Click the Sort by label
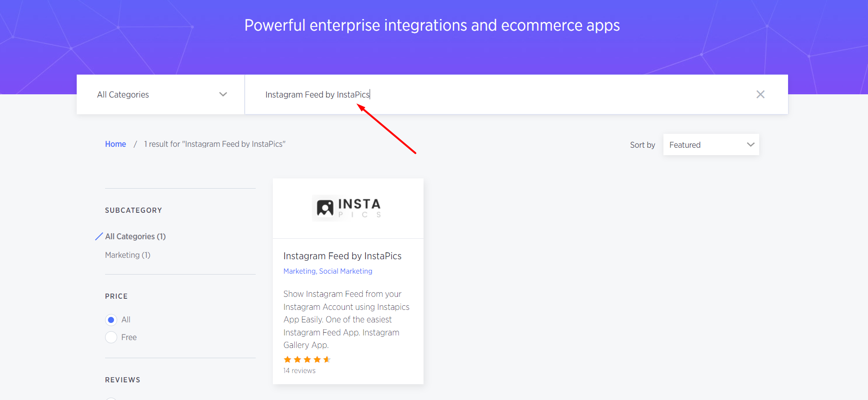This screenshot has width=868, height=400. [643, 145]
